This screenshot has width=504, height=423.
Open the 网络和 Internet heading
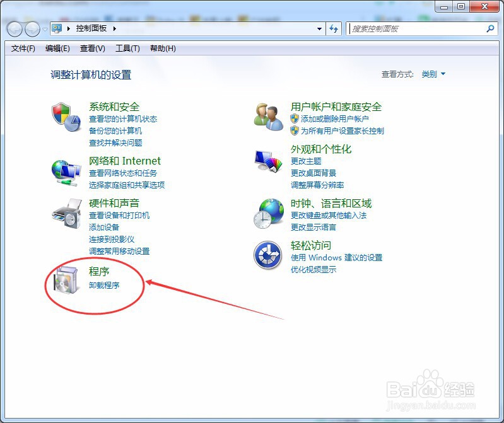[x=125, y=161]
